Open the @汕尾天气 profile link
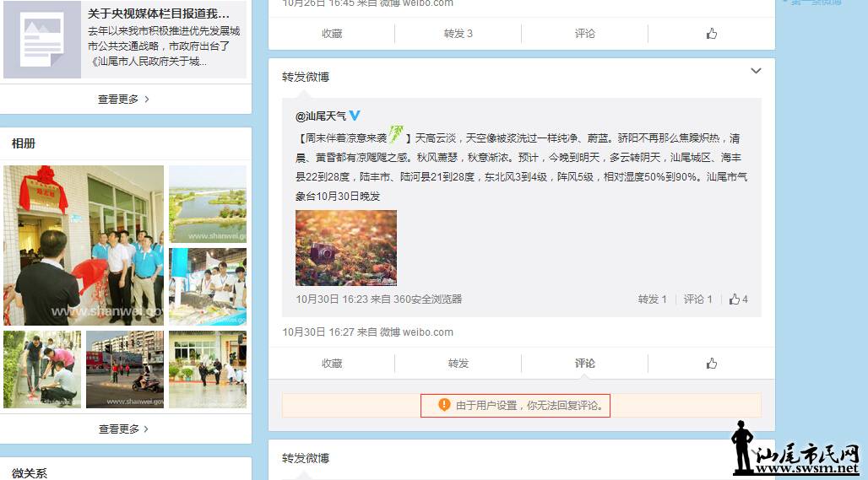This screenshot has height=480, width=868. click(x=321, y=116)
